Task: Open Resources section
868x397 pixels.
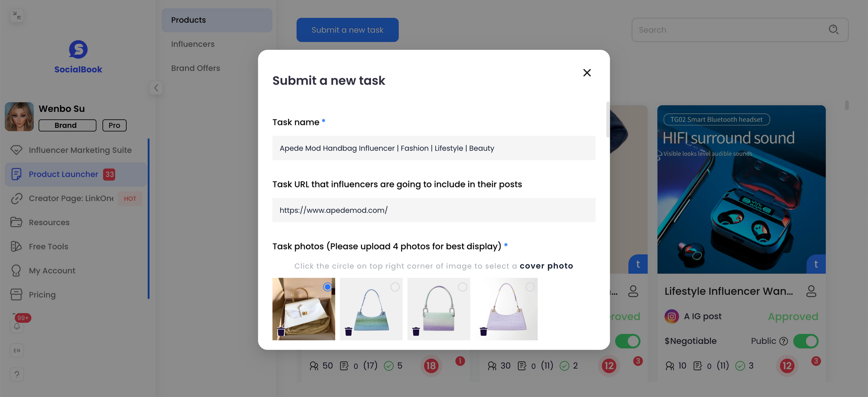Action: [x=76, y=223]
